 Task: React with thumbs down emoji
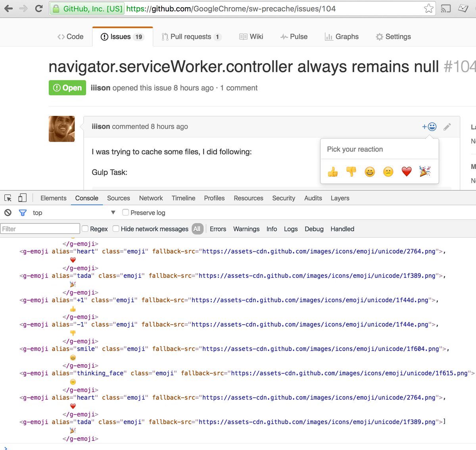click(x=351, y=172)
